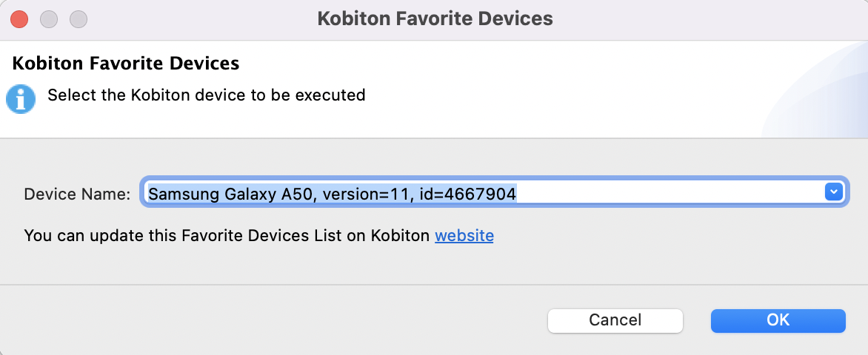Open the Kobiton website link
Screen dimensions: 868x355
[464, 236]
